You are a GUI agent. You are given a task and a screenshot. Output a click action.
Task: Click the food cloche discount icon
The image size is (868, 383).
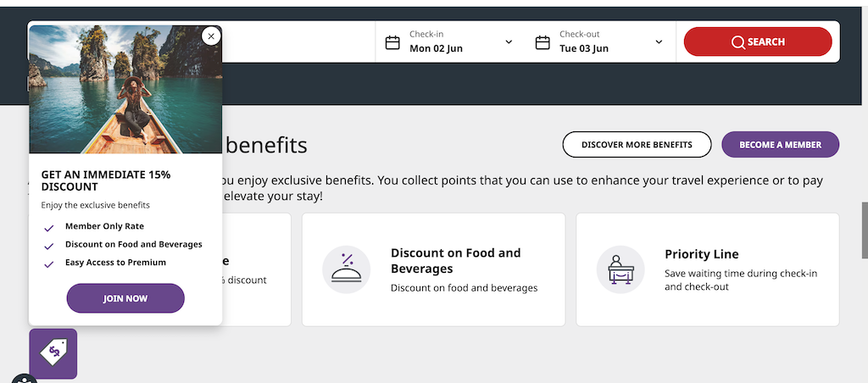point(346,269)
